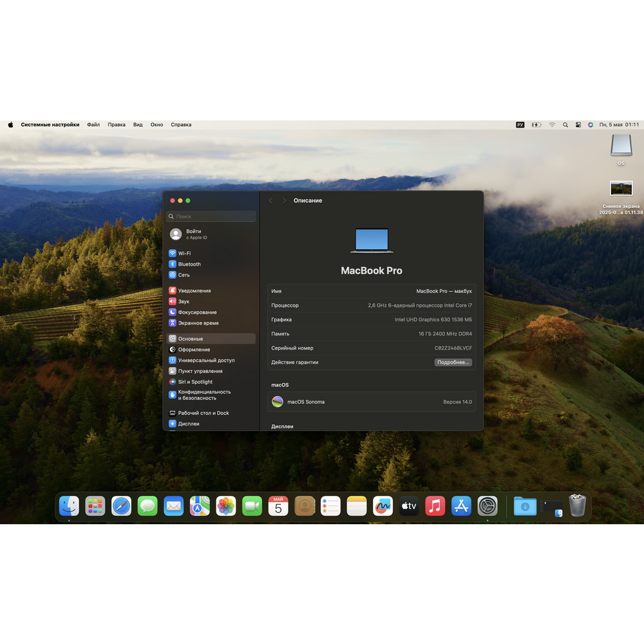Select Основные in the sidebar
The image size is (644, 644).
pos(211,339)
